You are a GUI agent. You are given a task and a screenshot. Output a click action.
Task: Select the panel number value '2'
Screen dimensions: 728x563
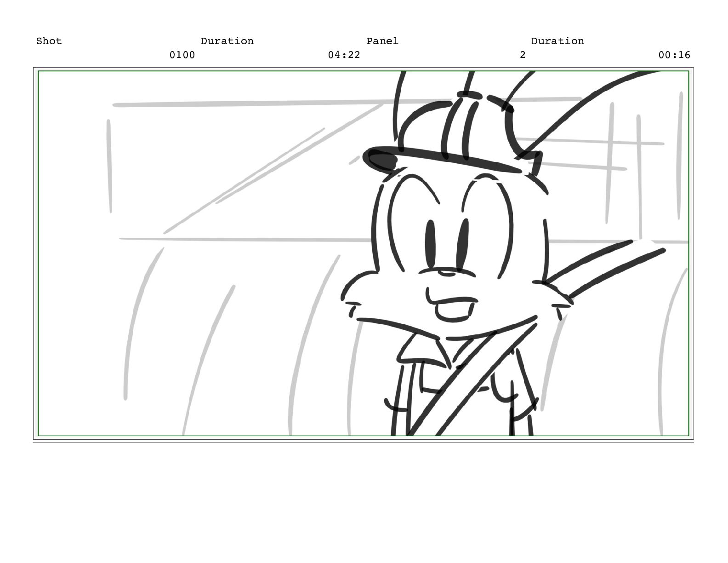(x=523, y=55)
